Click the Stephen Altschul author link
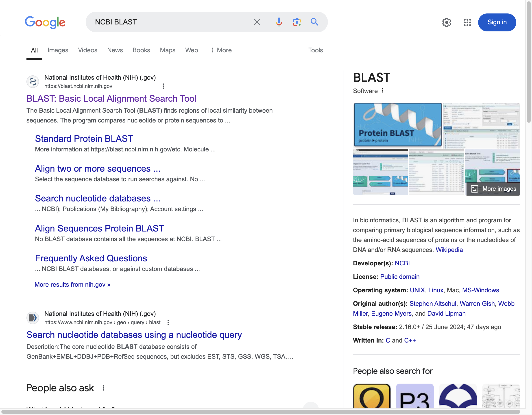This screenshot has width=532, height=415. coord(433,304)
